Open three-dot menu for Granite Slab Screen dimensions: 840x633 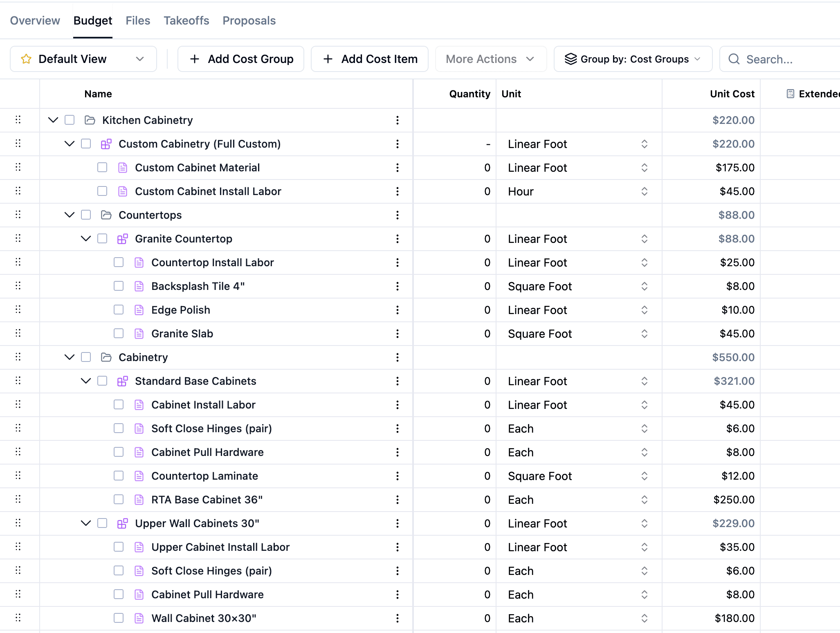pyautogui.click(x=397, y=334)
